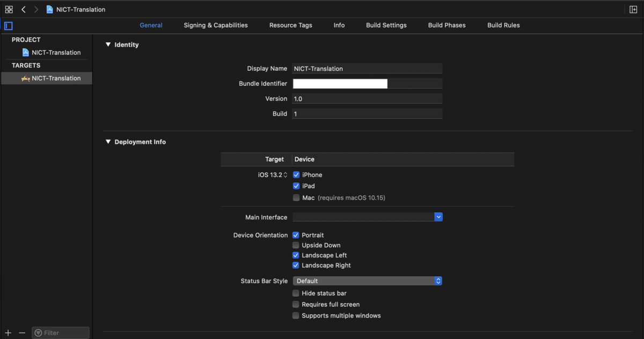Open the Build Settings tab

(x=386, y=25)
